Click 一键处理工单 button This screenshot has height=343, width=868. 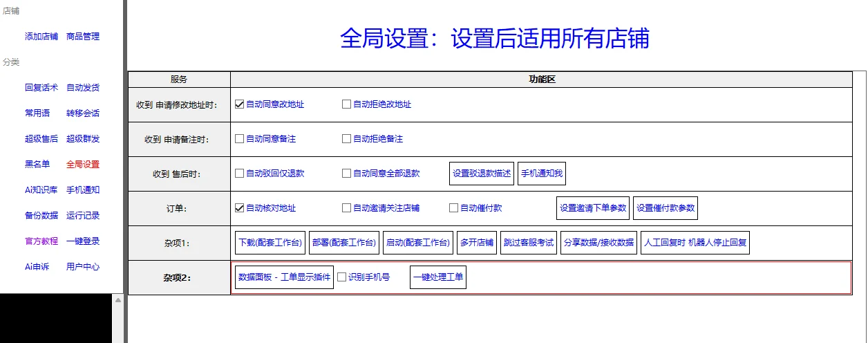[x=438, y=277]
